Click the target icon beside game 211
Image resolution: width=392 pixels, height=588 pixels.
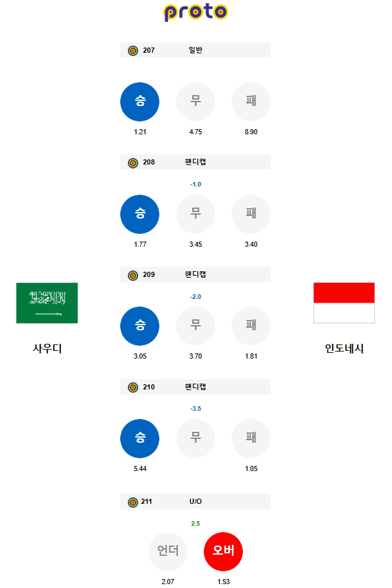pyautogui.click(x=133, y=502)
